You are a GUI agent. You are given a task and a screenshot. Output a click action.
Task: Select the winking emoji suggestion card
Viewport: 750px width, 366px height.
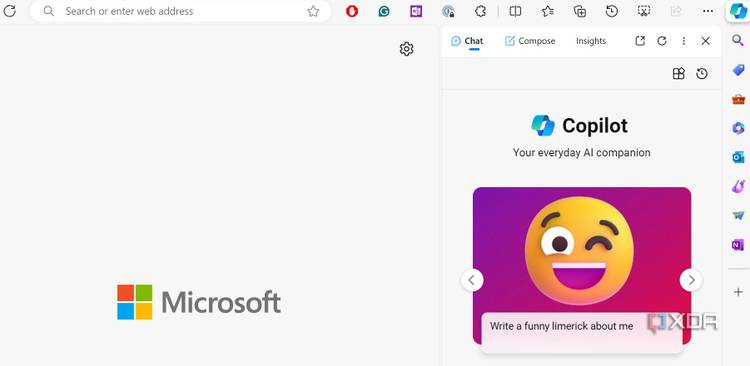point(582,266)
